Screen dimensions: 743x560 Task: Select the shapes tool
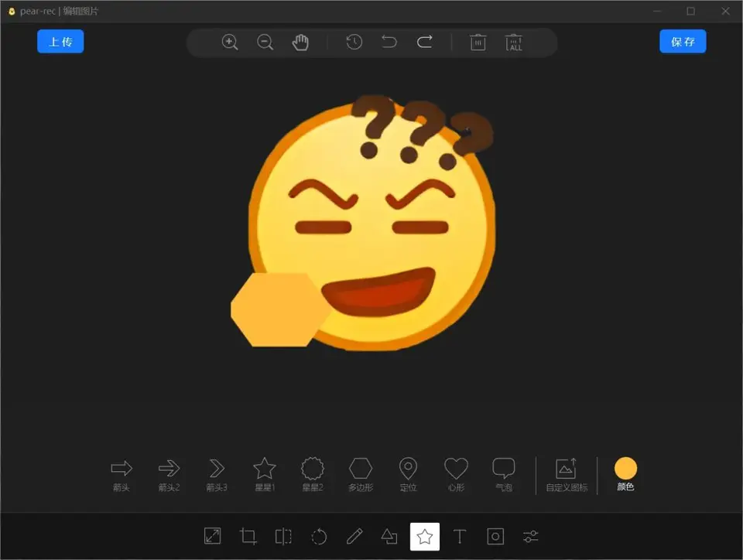click(389, 536)
